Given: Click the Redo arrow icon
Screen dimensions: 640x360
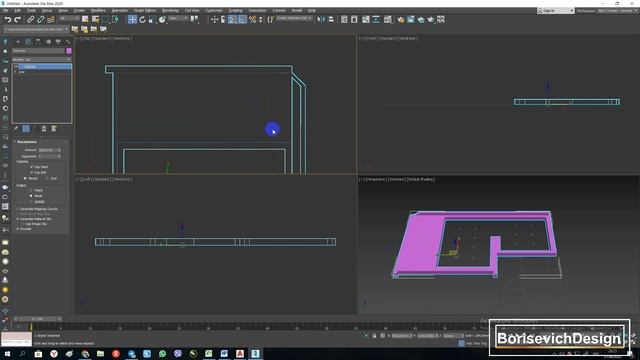Looking at the screenshot, I should click(x=17, y=20).
